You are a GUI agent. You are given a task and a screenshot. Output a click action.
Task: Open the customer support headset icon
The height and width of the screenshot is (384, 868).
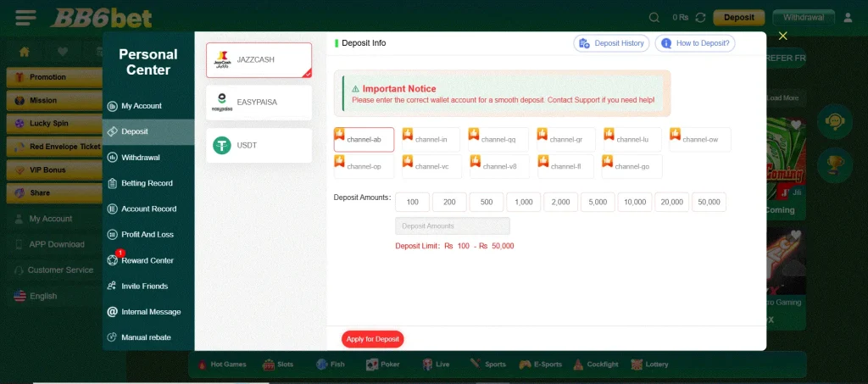tap(834, 121)
